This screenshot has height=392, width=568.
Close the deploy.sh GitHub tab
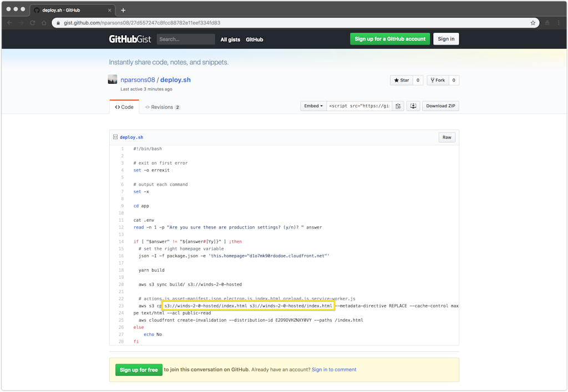(109, 10)
